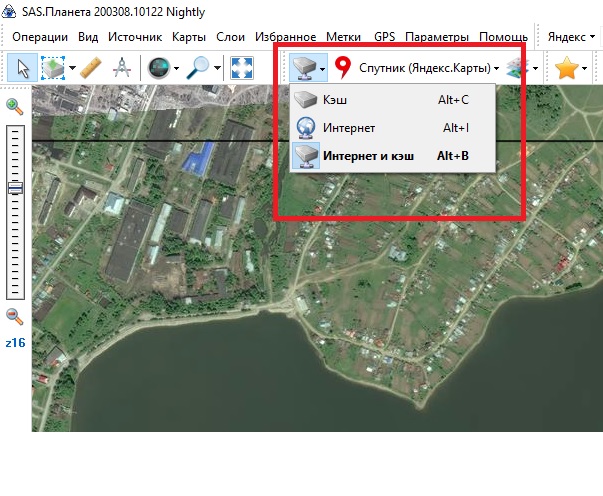Click the zoom out magnifier below slider
The image size is (603, 496).
point(15,316)
